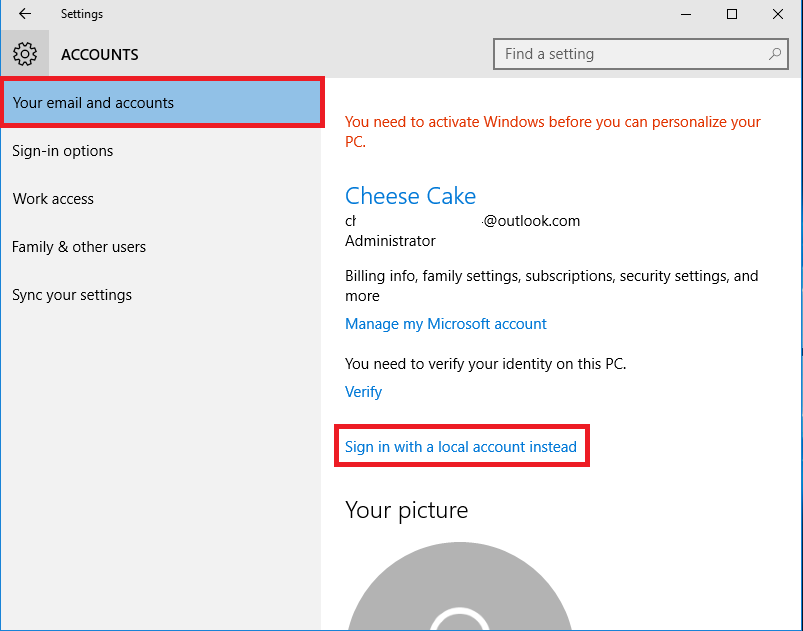
Task: Select 'Your email and accounts' section
Action: point(162,102)
